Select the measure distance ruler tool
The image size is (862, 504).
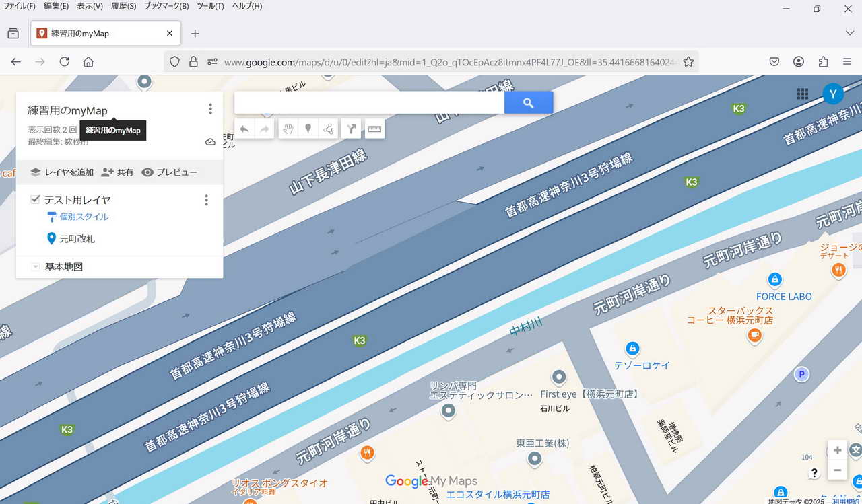point(374,129)
